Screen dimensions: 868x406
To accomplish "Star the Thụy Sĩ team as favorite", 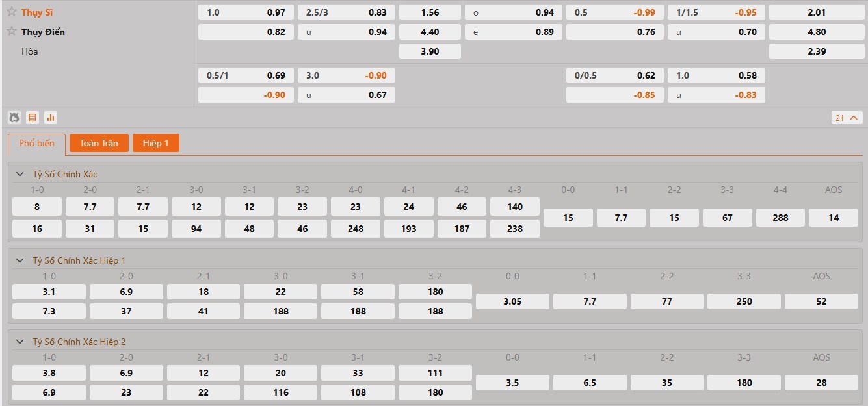I will point(12,12).
